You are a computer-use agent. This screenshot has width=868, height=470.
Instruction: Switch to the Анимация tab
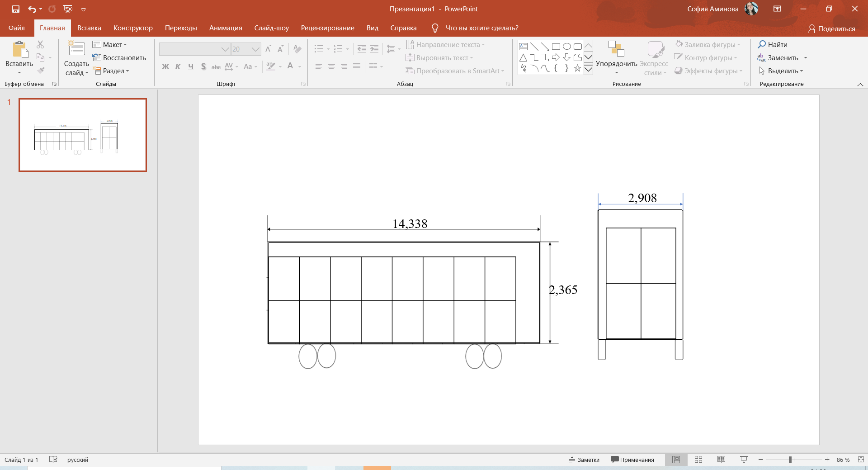tap(226, 28)
